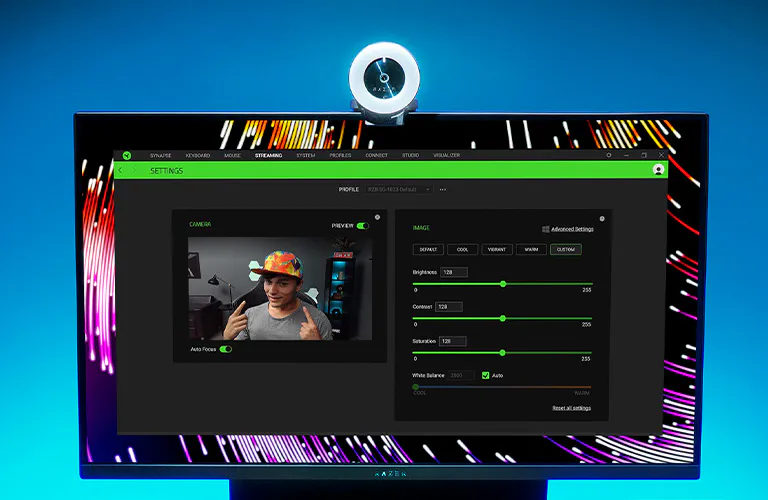Select the Vibrant image preset
The image size is (768, 500).
coord(496,249)
